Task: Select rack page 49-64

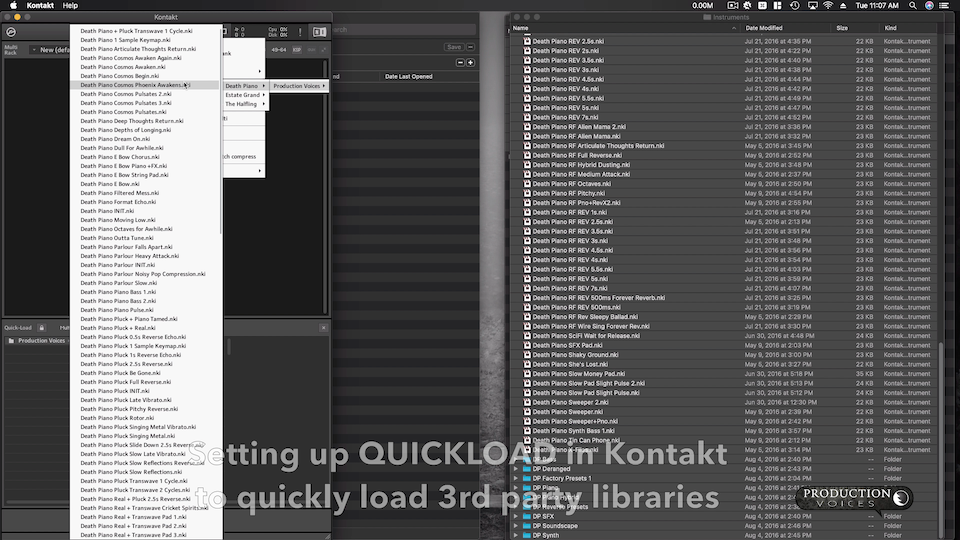Action: 279,50
